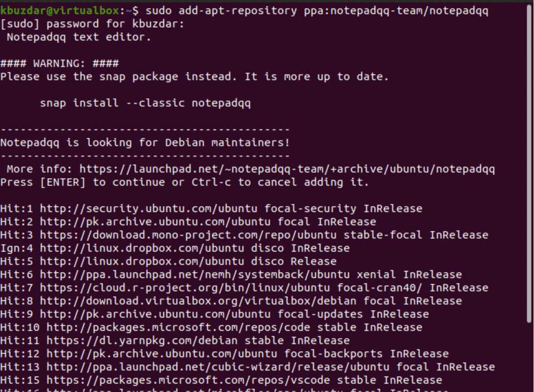Click the packages.microsoft.com repos/code URL
The height and width of the screenshot is (392, 534).
click(x=178, y=327)
